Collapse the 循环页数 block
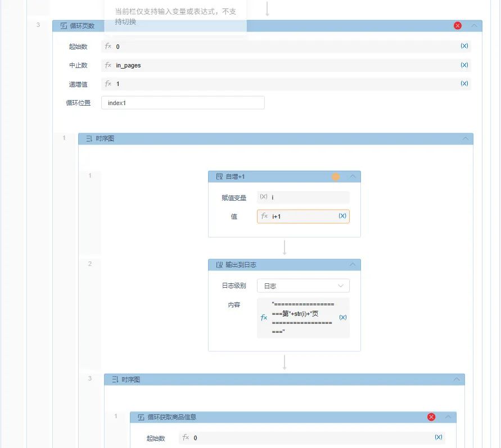501x448 pixels. [474, 26]
